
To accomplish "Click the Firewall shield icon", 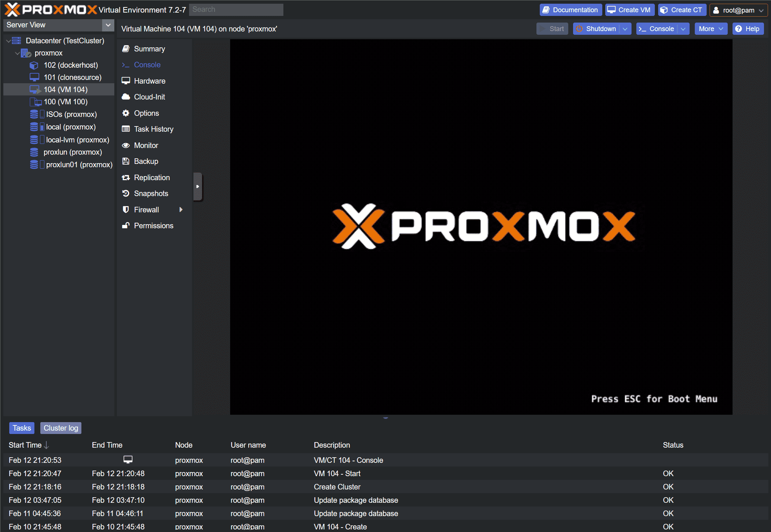I will pyautogui.click(x=126, y=209).
